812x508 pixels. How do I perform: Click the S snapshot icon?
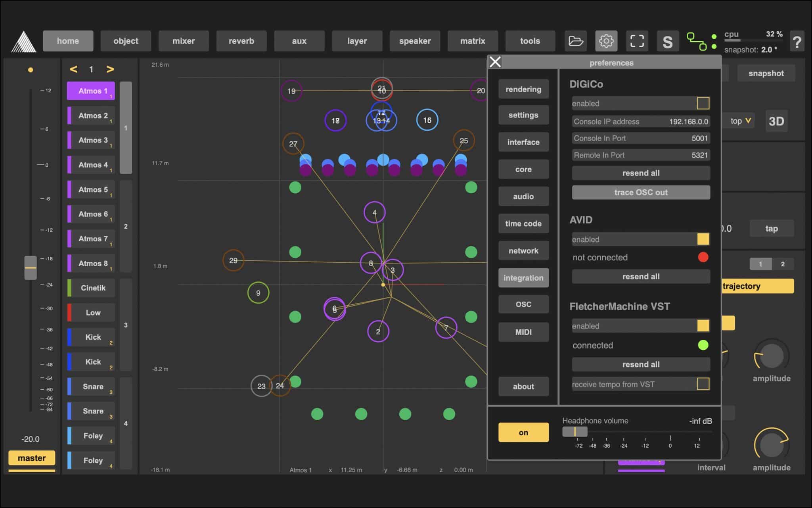coord(667,41)
